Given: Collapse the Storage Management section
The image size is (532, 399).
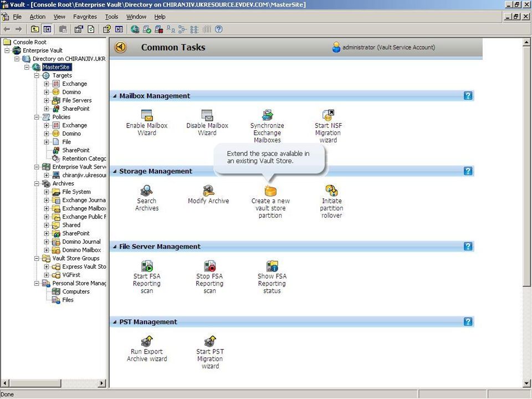Looking at the screenshot, I should pyautogui.click(x=115, y=171).
